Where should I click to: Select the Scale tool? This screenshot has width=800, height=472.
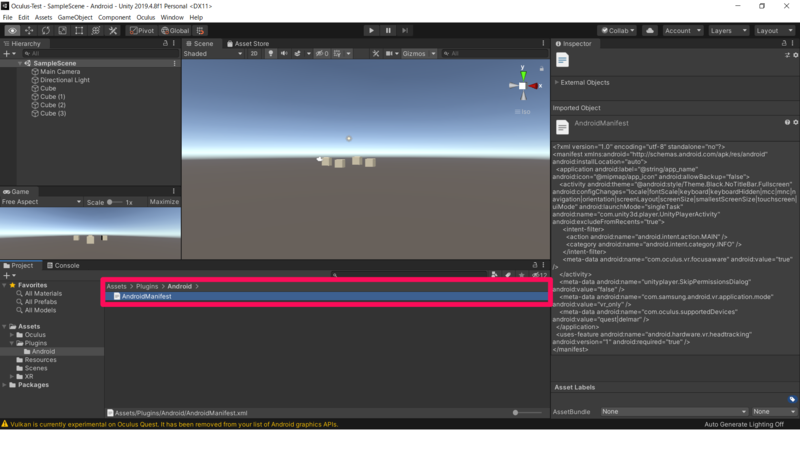click(62, 31)
